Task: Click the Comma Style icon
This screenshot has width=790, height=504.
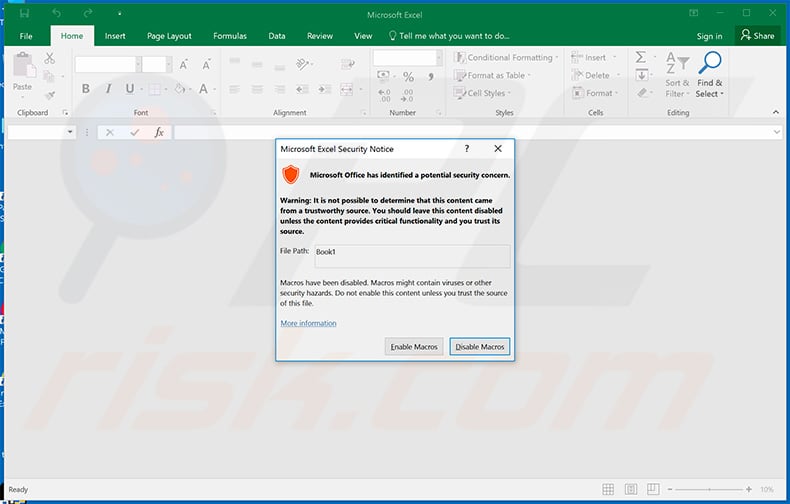Action: [431, 77]
